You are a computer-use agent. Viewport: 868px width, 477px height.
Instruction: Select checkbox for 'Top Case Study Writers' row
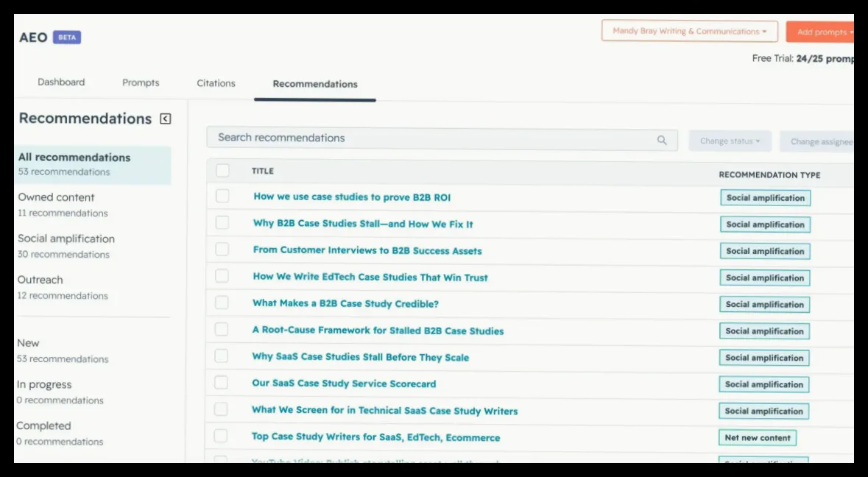(220, 436)
